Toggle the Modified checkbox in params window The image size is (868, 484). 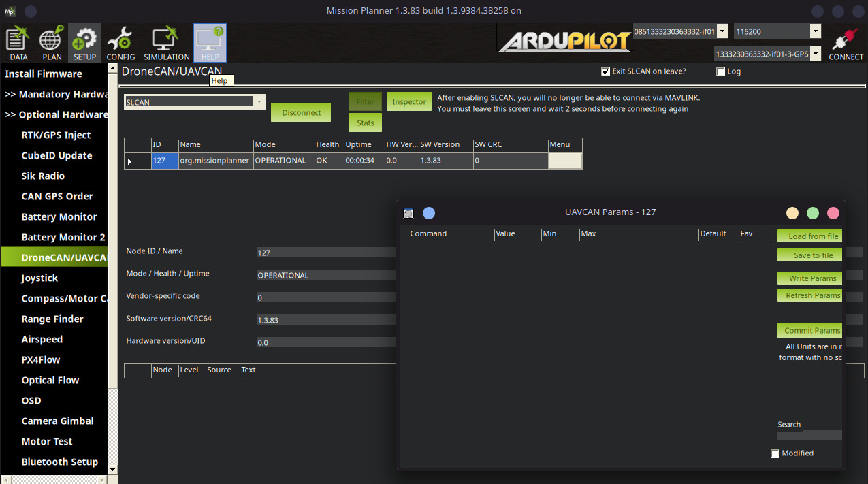[775, 453]
